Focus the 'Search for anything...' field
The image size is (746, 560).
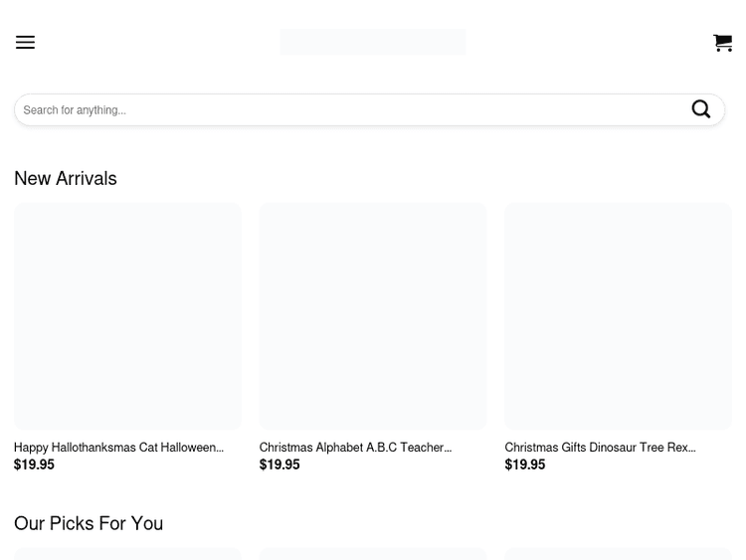pyautogui.click(x=348, y=109)
